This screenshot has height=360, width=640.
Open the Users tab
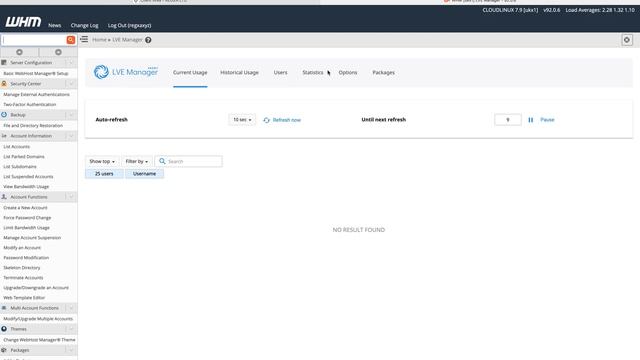[x=280, y=72]
